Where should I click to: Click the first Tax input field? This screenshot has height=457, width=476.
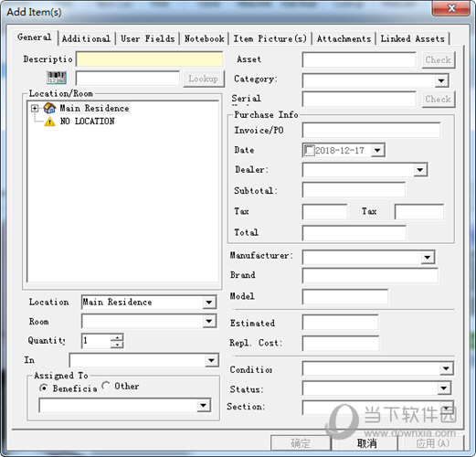click(324, 212)
